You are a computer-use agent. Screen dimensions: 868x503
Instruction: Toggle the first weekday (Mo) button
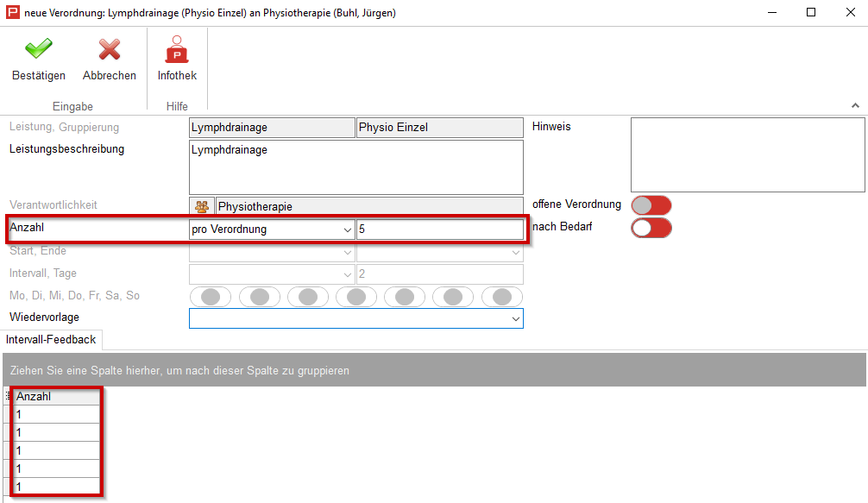pos(211,297)
